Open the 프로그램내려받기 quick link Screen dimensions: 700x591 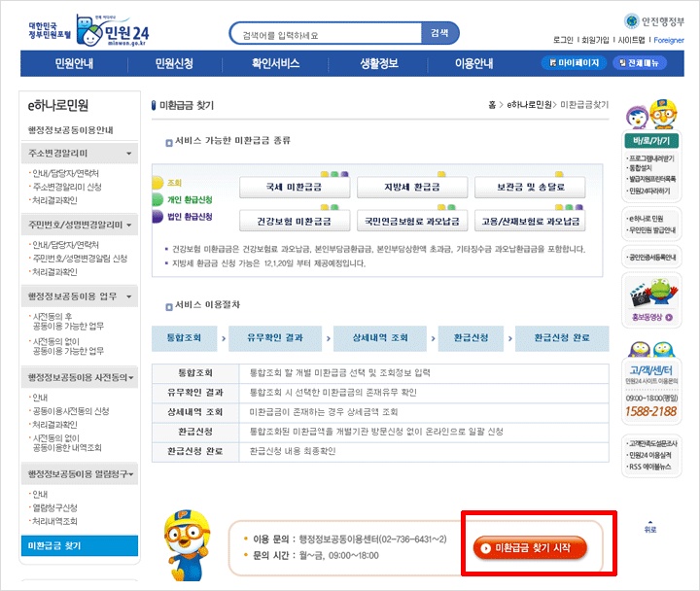click(650, 158)
